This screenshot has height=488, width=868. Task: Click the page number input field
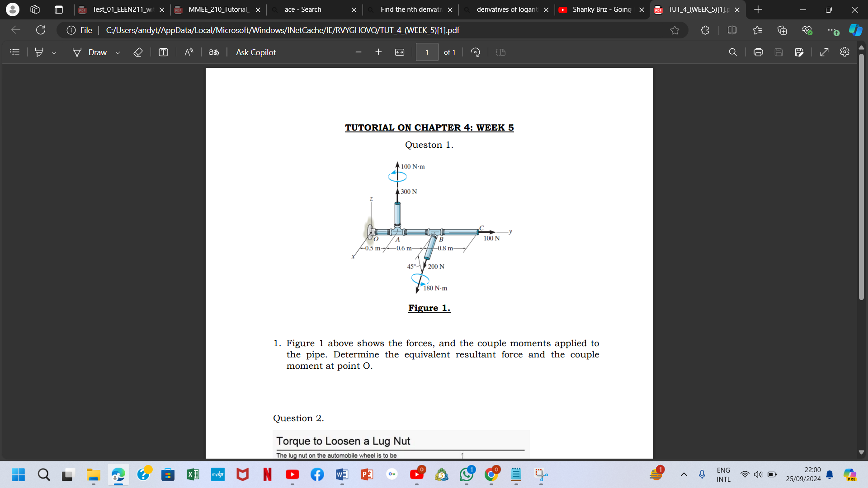(427, 52)
